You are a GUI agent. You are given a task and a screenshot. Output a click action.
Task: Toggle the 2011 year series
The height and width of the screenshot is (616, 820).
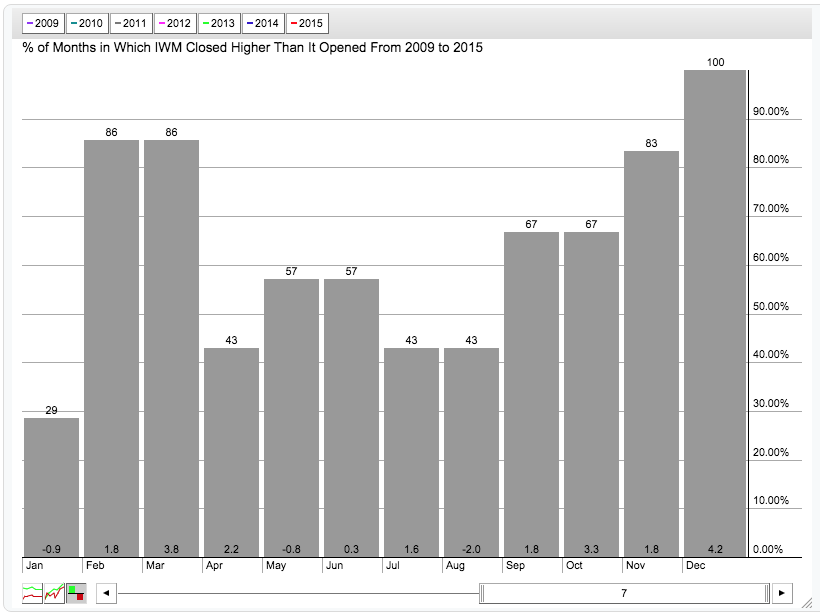click(x=131, y=24)
